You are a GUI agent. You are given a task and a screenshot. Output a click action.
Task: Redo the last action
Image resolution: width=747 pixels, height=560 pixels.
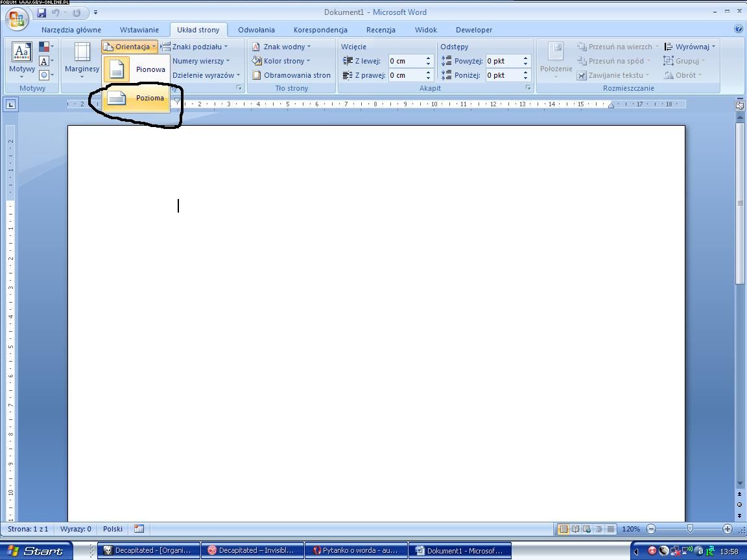(77, 13)
